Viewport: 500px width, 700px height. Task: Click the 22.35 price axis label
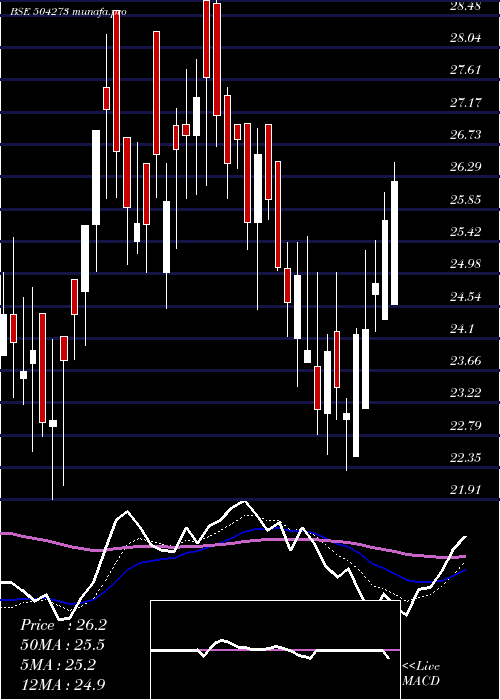[x=466, y=458]
